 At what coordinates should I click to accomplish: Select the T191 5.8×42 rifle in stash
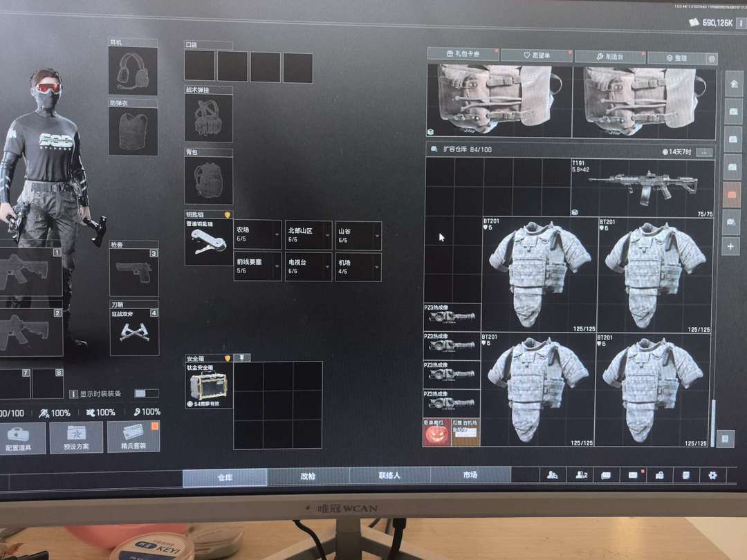(643, 188)
